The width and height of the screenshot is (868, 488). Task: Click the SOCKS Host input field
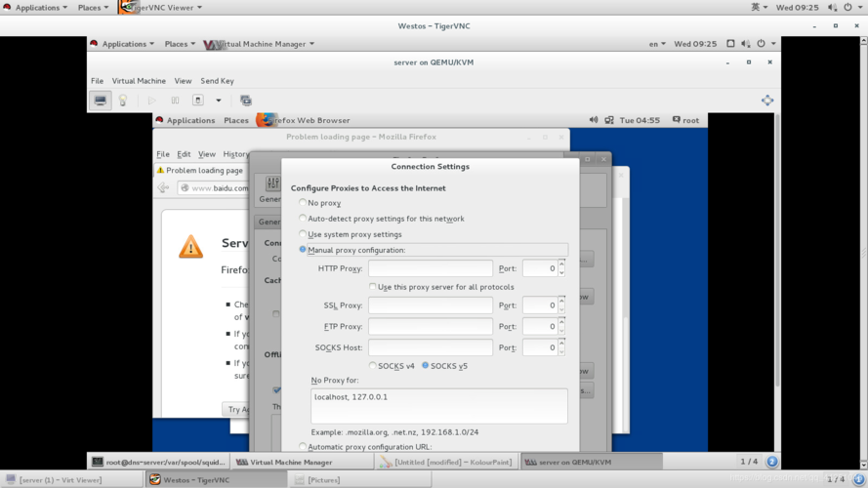tap(431, 347)
